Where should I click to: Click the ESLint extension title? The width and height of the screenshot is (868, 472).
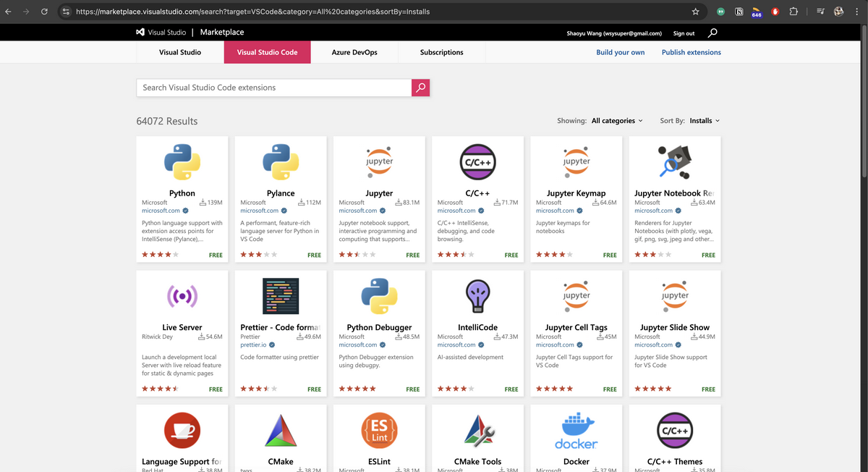pyautogui.click(x=379, y=462)
